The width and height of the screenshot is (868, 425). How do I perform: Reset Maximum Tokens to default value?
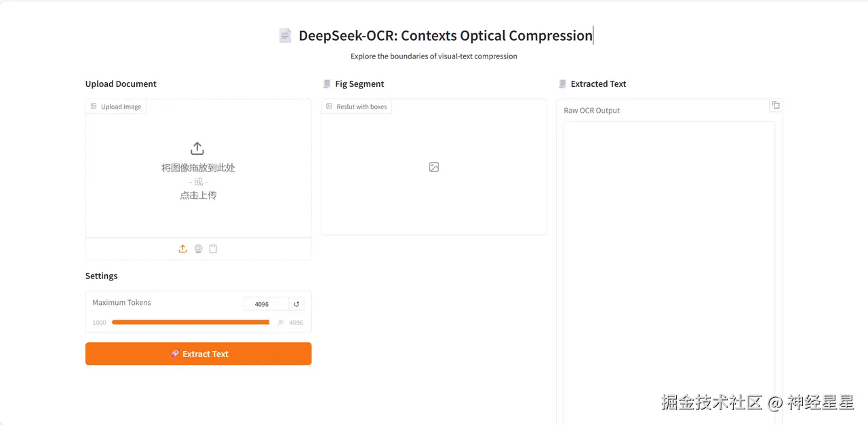(x=296, y=304)
